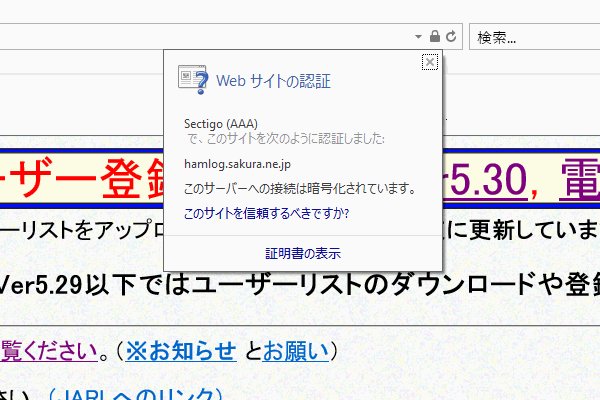Click the 'hamlog.sakura.ne.jp' text in popup
Image resolution: width=600 pixels, height=400 pixels.
tap(237, 164)
